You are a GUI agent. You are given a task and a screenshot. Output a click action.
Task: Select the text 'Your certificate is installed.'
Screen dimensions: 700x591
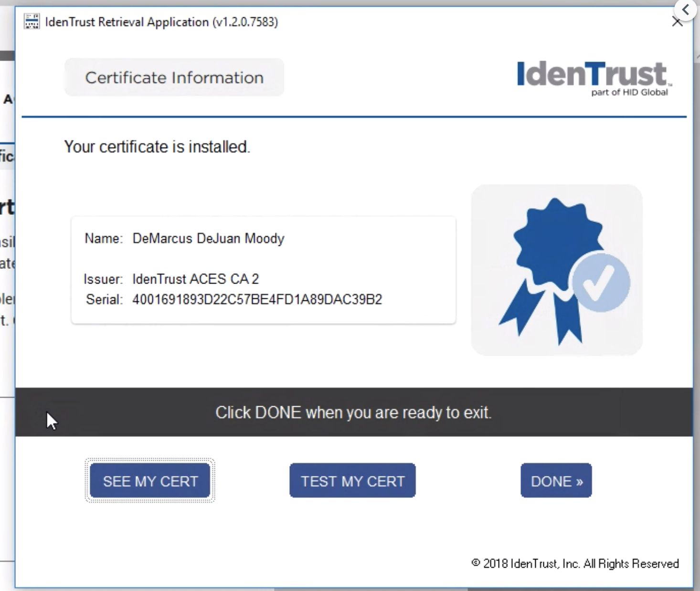157,147
